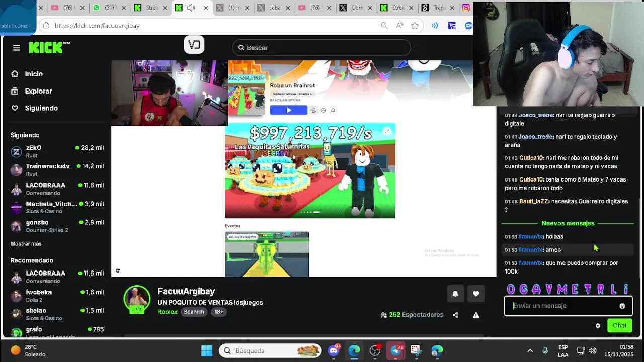Open iwobeka recommended channel
Image resolution: width=644 pixels, height=362 pixels.
(57, 296)
